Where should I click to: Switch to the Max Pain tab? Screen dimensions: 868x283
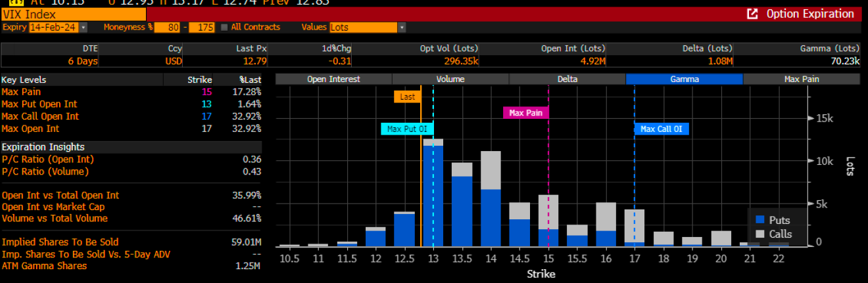pos(802,79)
